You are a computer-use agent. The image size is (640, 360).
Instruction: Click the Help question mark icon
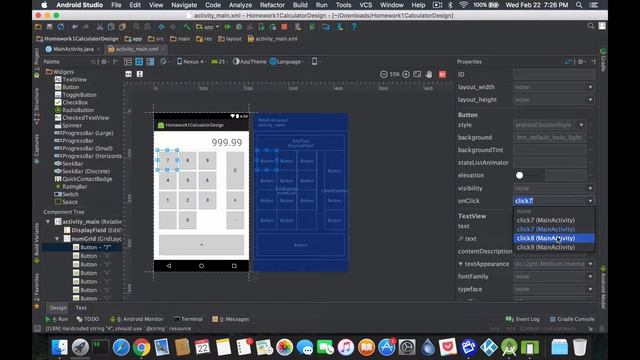point(354,27)
